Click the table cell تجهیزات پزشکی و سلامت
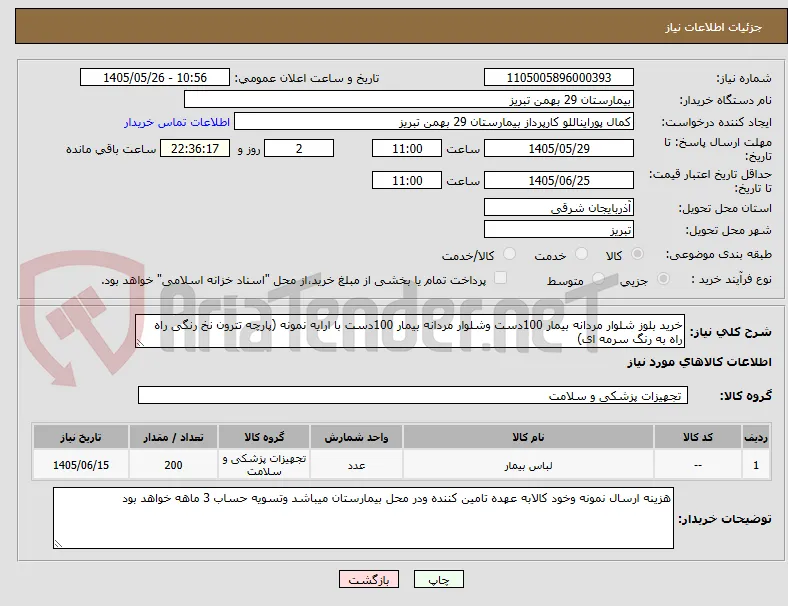Screen dimensions: 788x606 click(264, 465)
